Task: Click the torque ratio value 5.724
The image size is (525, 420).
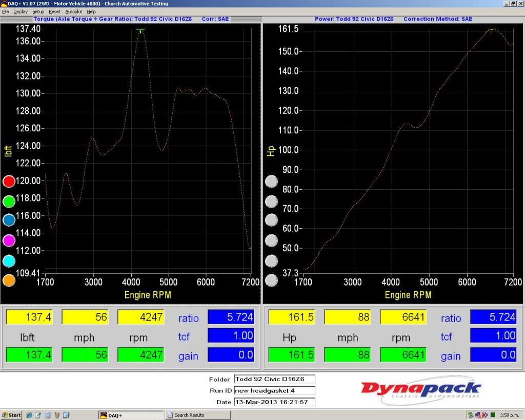Action: click(x=230, y=317)
